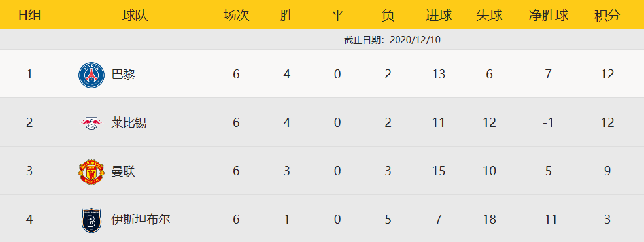Click the RB Leipzig club logo

click(92, 123)
